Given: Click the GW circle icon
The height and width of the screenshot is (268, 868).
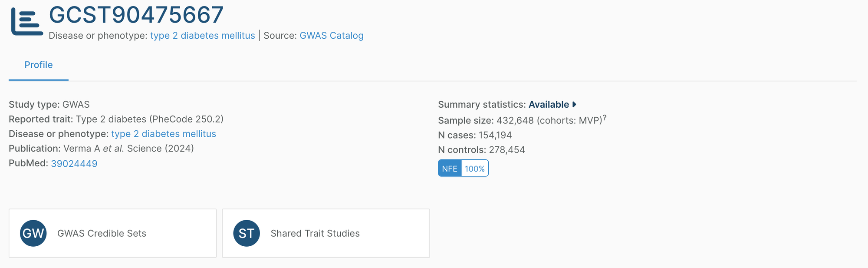Looking at the screenshot, I should 33,233.
